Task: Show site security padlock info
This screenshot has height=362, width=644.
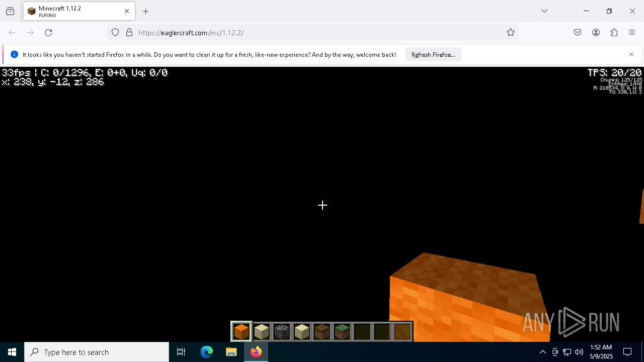Action: pyautogui.click(x=129, y=33)
